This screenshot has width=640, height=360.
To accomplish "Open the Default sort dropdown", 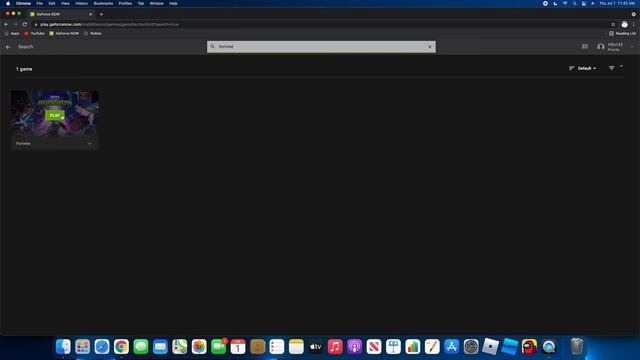I will point(587,69).
